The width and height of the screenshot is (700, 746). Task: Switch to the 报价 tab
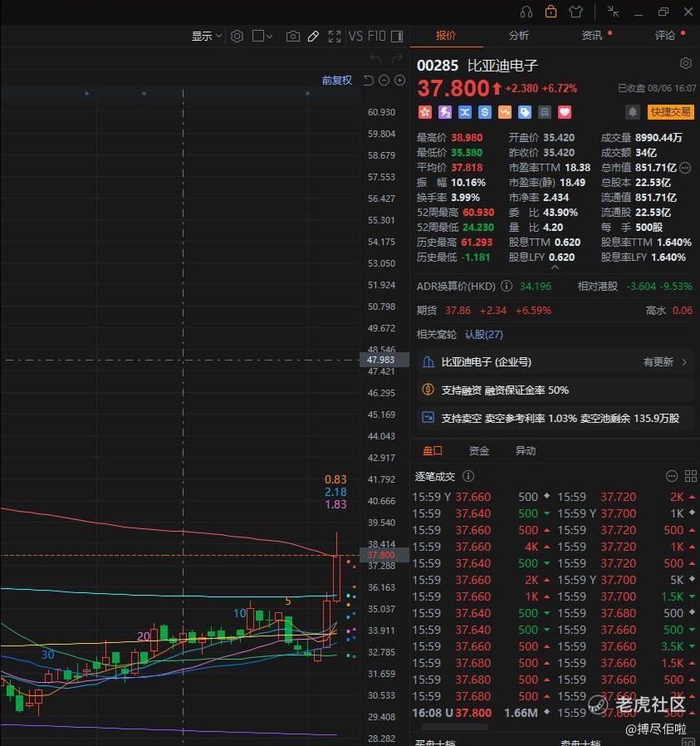point(446,36)
